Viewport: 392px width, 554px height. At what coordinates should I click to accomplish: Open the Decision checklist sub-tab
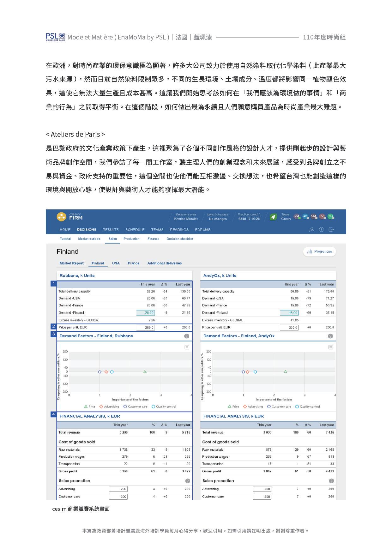coord(180,239)
